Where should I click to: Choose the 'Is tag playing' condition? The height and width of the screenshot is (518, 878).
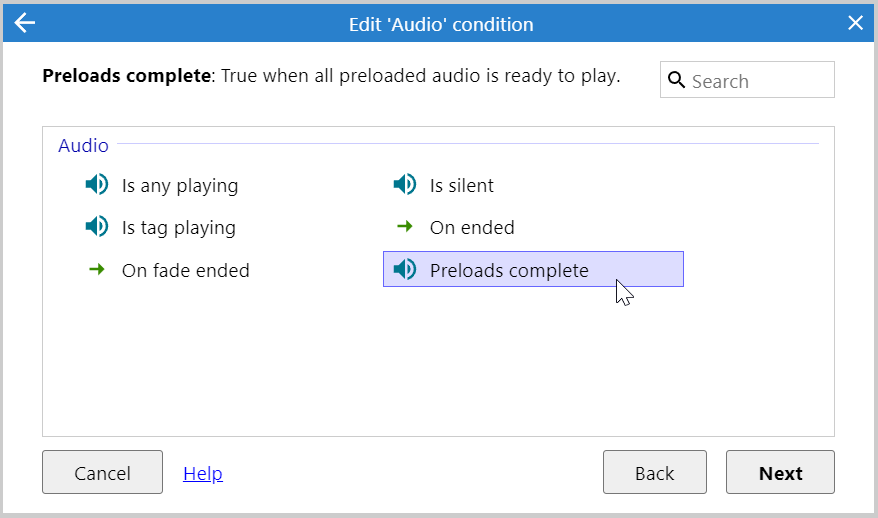[x=160, y=227]
